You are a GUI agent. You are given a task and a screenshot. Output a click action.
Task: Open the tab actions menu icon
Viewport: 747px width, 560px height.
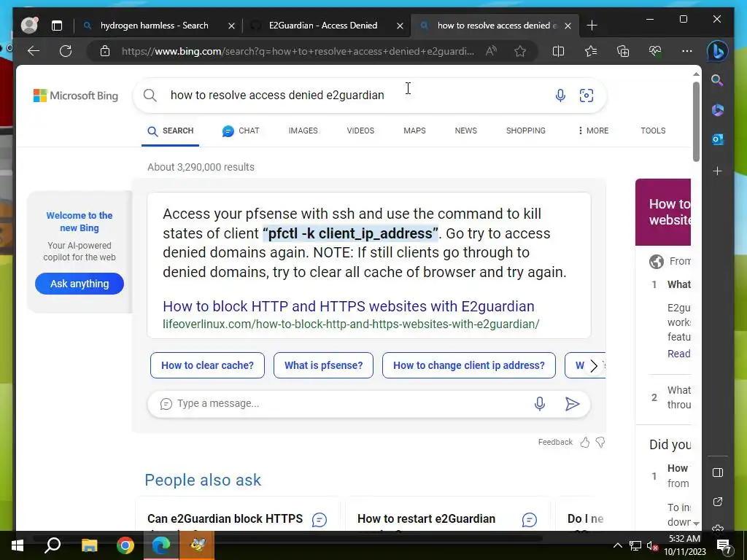[57, 26]
